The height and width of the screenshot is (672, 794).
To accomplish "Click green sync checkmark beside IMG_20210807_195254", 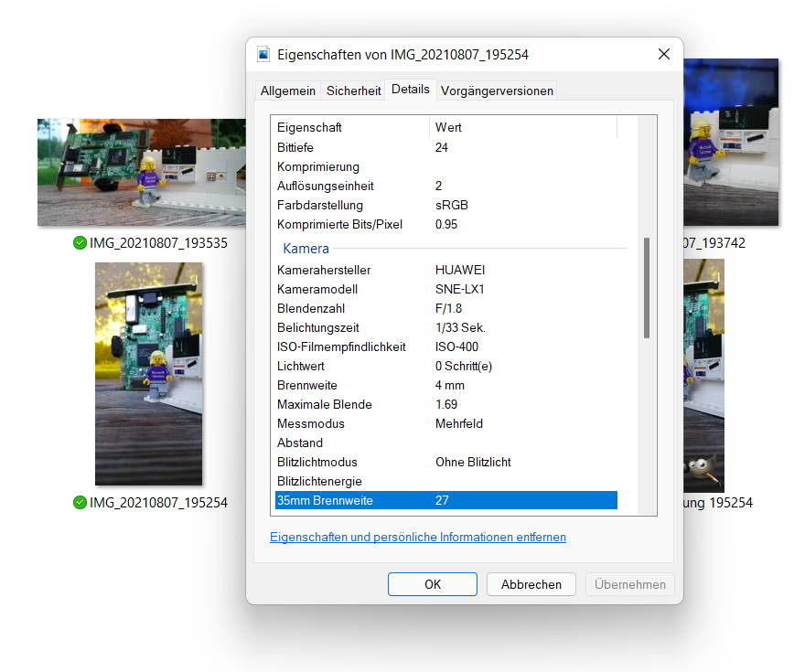I will (x=80, y=503).
